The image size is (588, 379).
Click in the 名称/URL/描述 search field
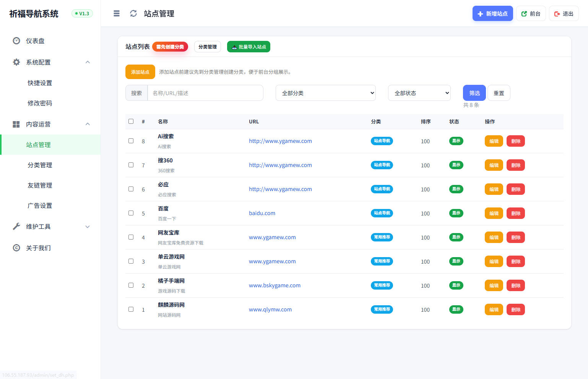tap(205, 93)
